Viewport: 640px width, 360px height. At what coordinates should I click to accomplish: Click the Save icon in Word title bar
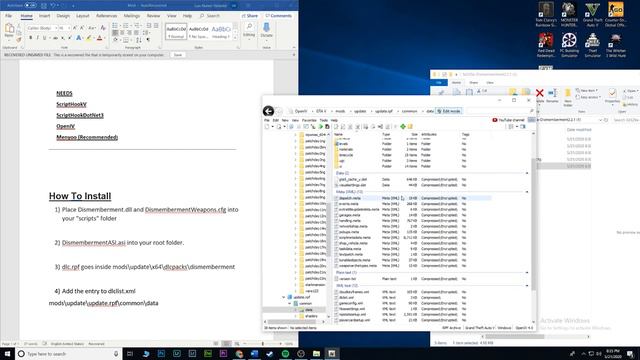(44, 6)
